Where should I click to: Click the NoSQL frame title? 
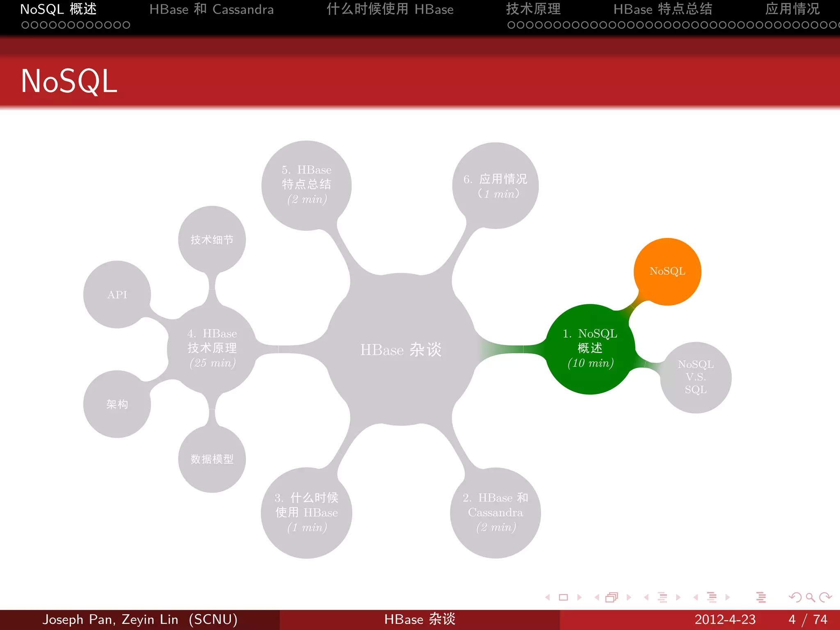point(69,81)
